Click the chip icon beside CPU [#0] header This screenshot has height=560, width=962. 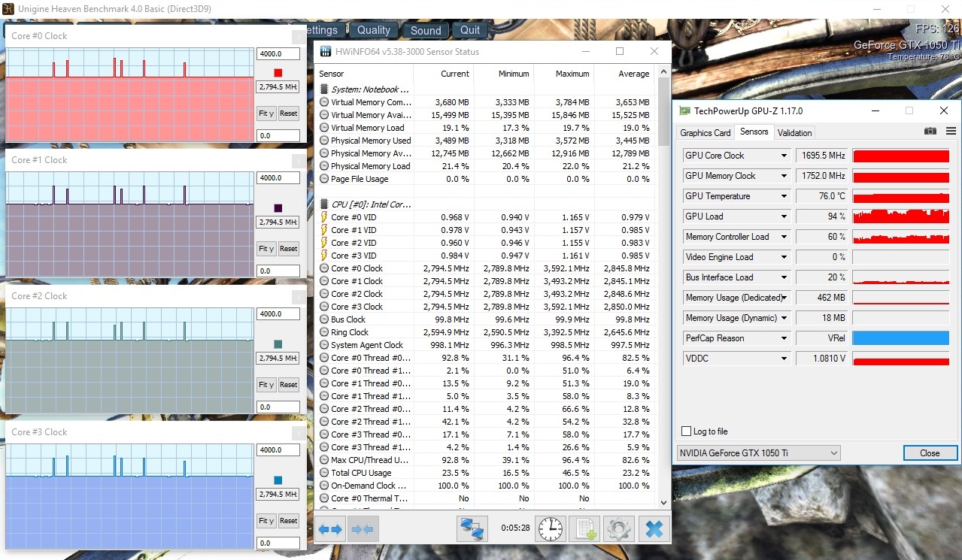(324, 204)
